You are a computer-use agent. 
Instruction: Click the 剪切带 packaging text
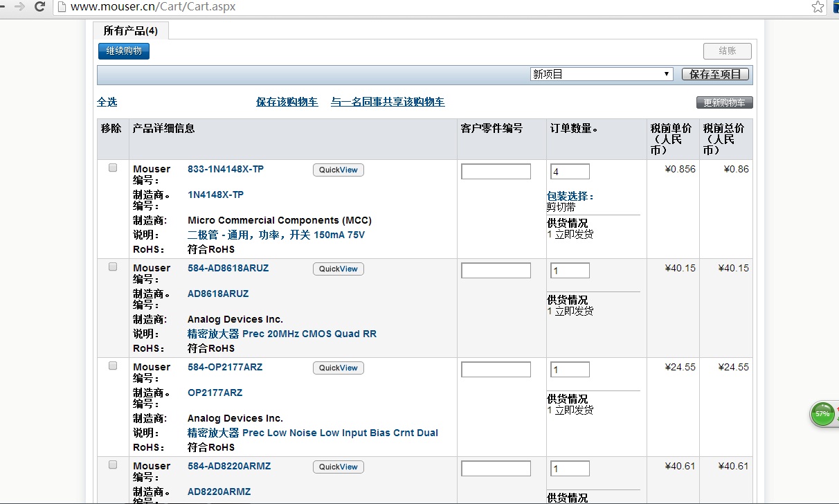(561, 207)
